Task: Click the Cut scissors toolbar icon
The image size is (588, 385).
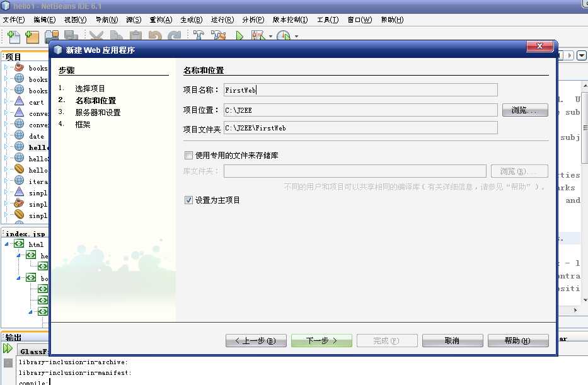Action: tap(96, 36)
